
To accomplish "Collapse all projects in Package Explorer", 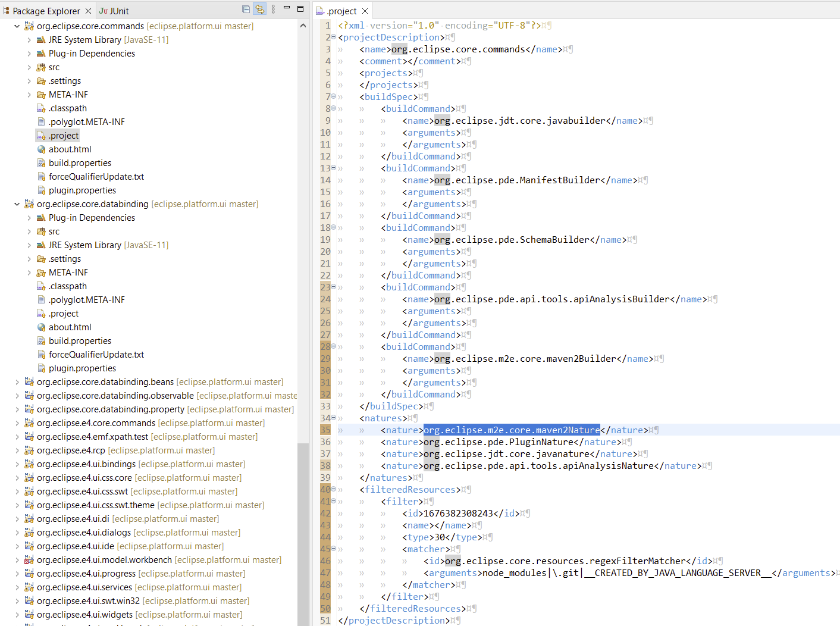I will pyautogui.click(x=246, y=10).
